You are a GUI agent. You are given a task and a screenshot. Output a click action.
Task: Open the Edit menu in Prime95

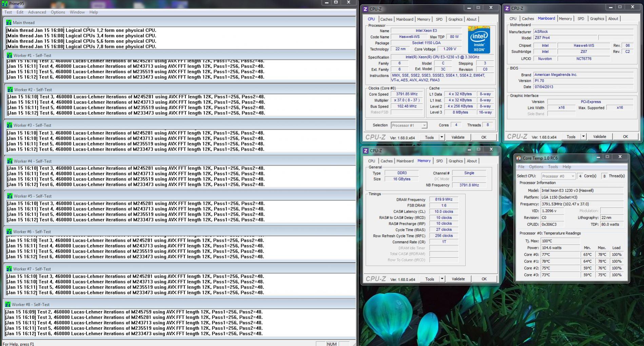(20, 12)
